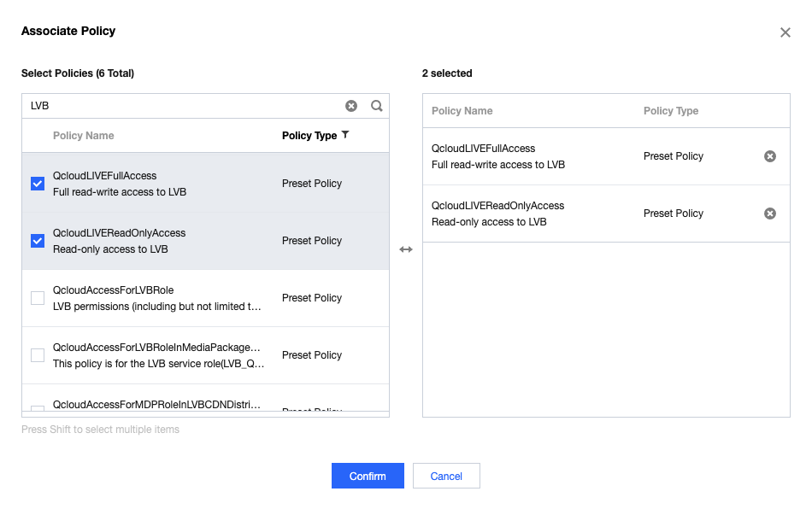
Task: Select the QcloudAccessForLVBRole policy row name
Action: (113, 290)
